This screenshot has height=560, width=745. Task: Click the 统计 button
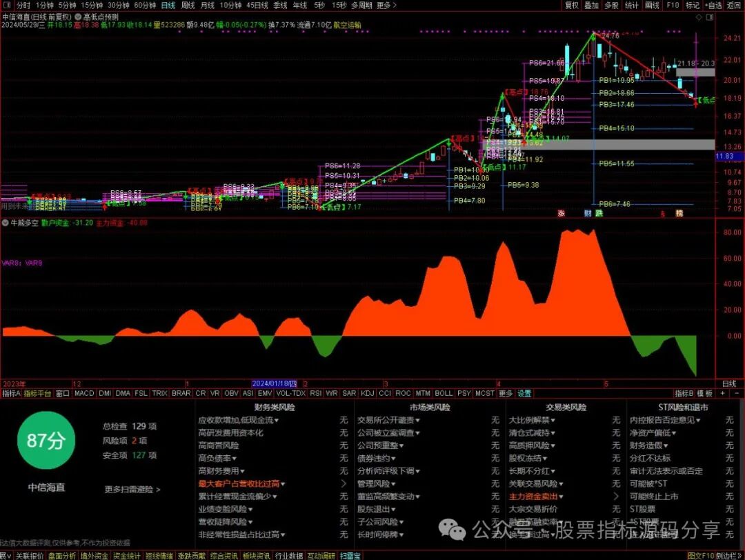click(632, 6)
